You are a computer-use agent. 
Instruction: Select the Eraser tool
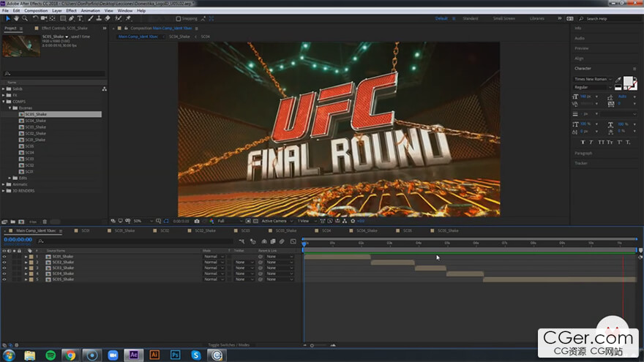[x=108, y=18]
